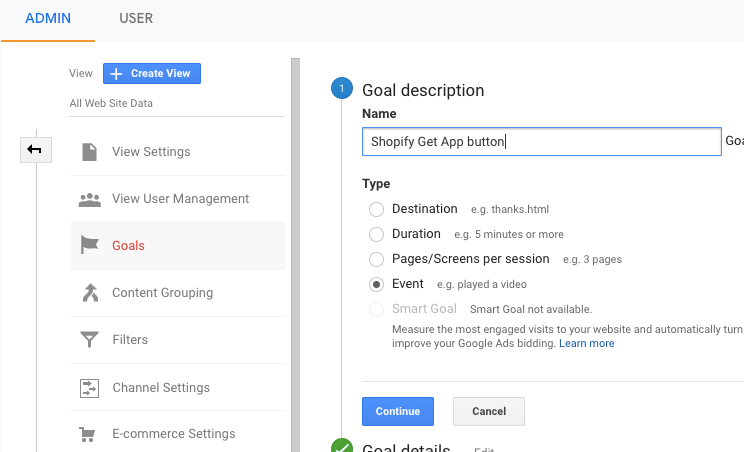Click the view column vertical scrollbar
Image resolution: width=744 pixels, height=452 pixels.
[x=295, y=255]
